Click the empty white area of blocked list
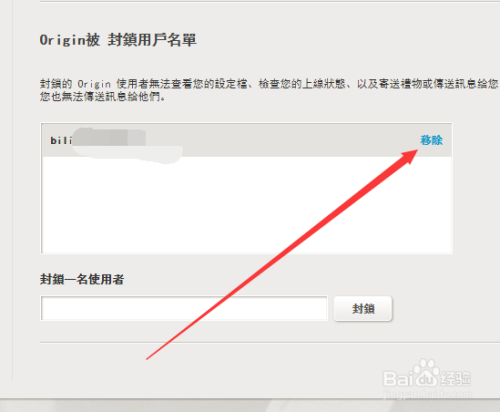Image resolution: width=500 pixels, height=412 pixels. [x=247, y=205]
